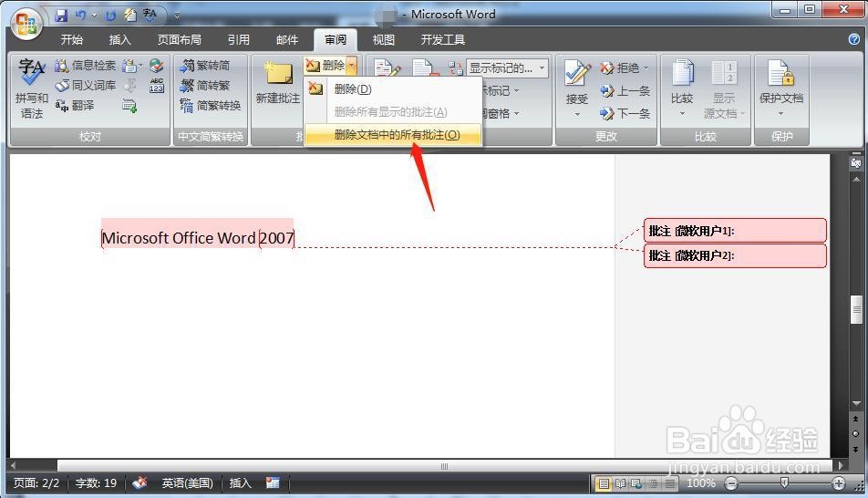This screenshot has height=498, width=868.
Task: Expand the 保护文档 dropdown arrow
Action: pyautogui.click(x=780, y=114)
